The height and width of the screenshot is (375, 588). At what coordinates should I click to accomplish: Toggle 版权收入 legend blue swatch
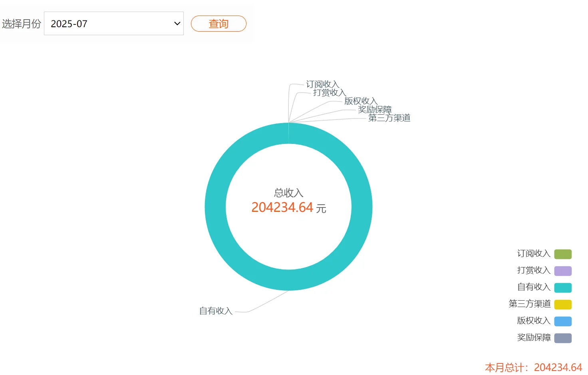pyautogui.click(x=563, y=321)
